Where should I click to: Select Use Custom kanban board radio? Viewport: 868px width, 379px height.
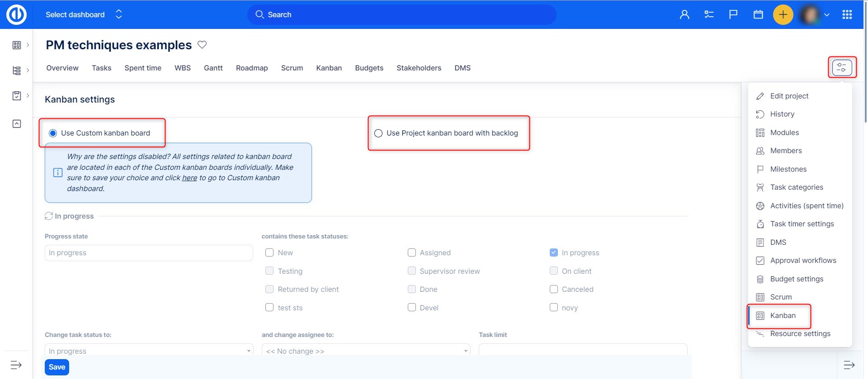point(53,133)
